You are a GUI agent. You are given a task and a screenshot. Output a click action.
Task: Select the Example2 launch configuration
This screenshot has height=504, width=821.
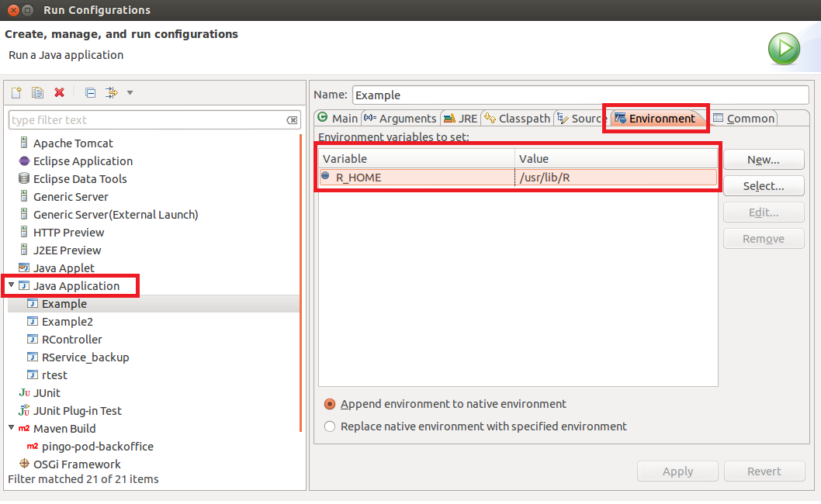(68, 321)
